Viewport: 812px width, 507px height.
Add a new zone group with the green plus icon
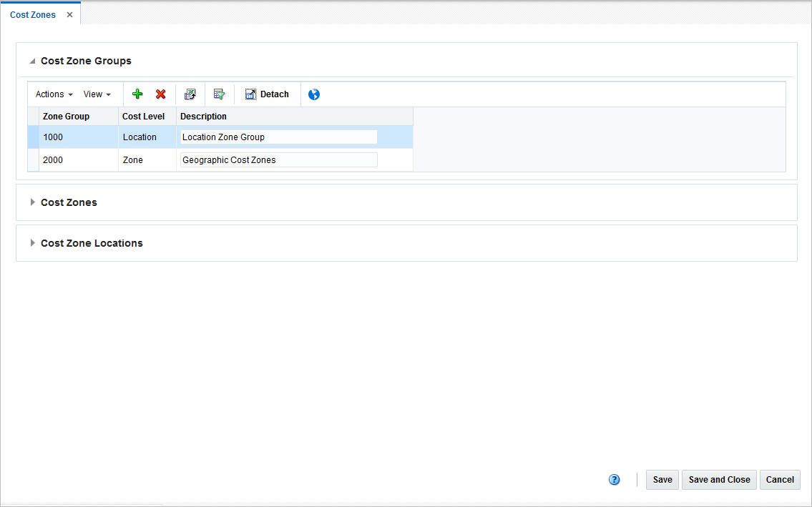[x=137, y=94]
